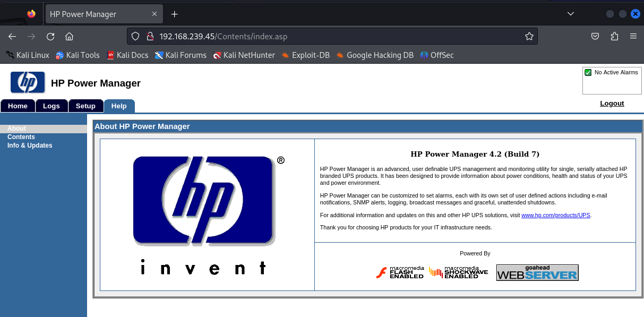Open the Kali NetHunter bookmark
Image resolution: width=644 pixels, height=317 pixels.
click(x=244, y=55)
